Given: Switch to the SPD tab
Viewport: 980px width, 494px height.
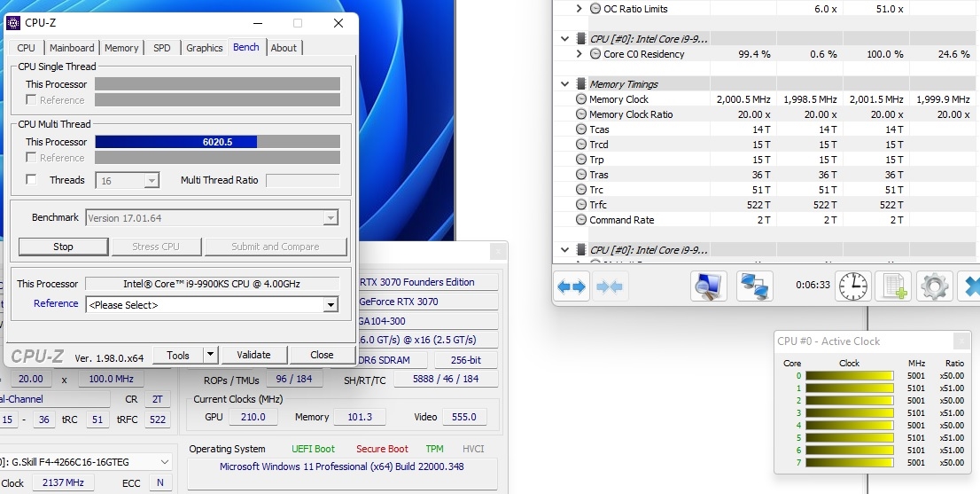Looking at the screenshot, I should (x=162, y=48).
